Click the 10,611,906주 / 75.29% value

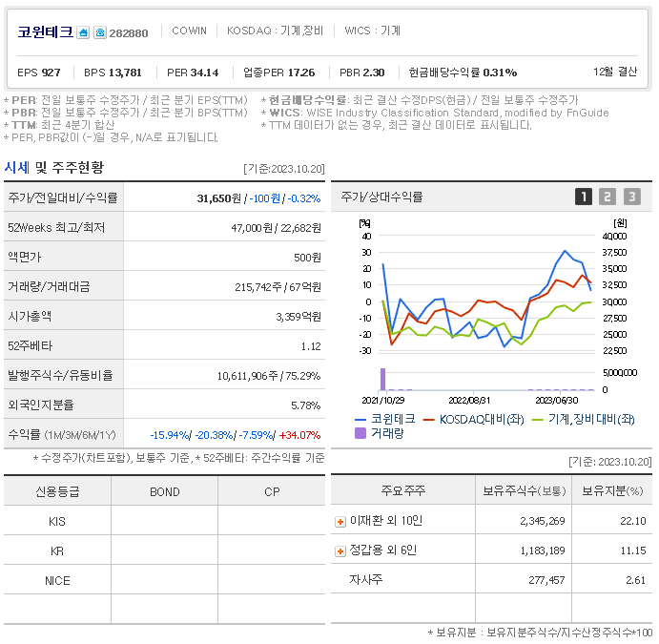click(269, 376)
